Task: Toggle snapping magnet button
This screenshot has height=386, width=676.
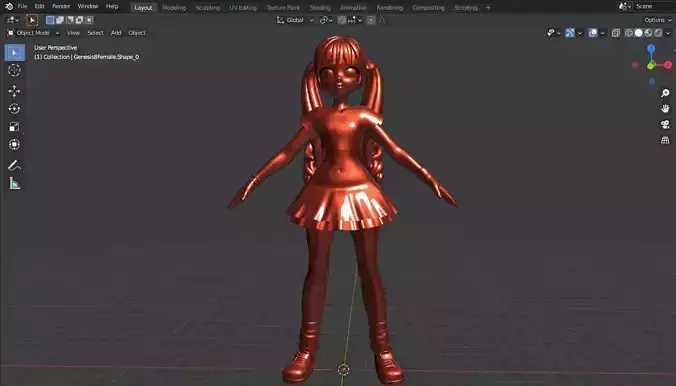Action: pos(342,20)
